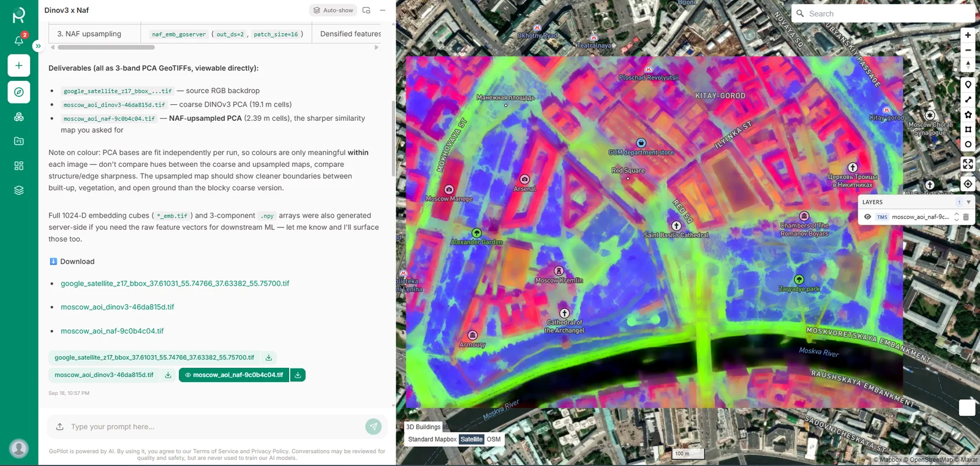Click the Cathedral of the Archangel marker
Screen dimensions: 980x466
pos(564,313)
